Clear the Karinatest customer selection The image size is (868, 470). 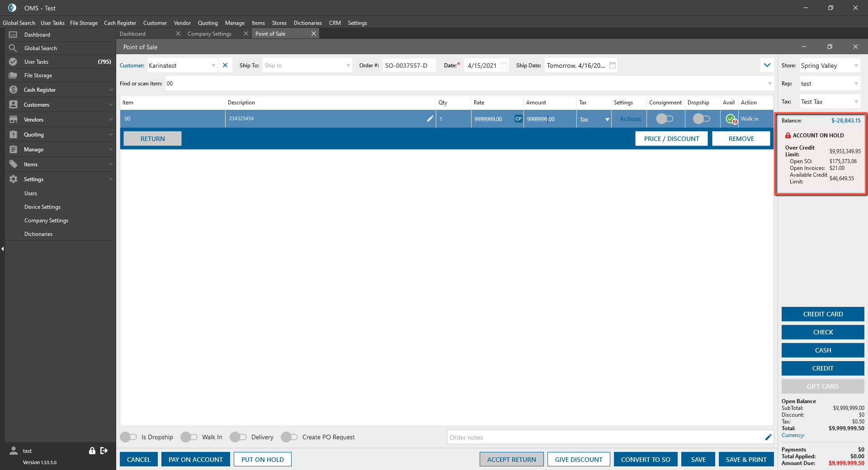point(225,65)
